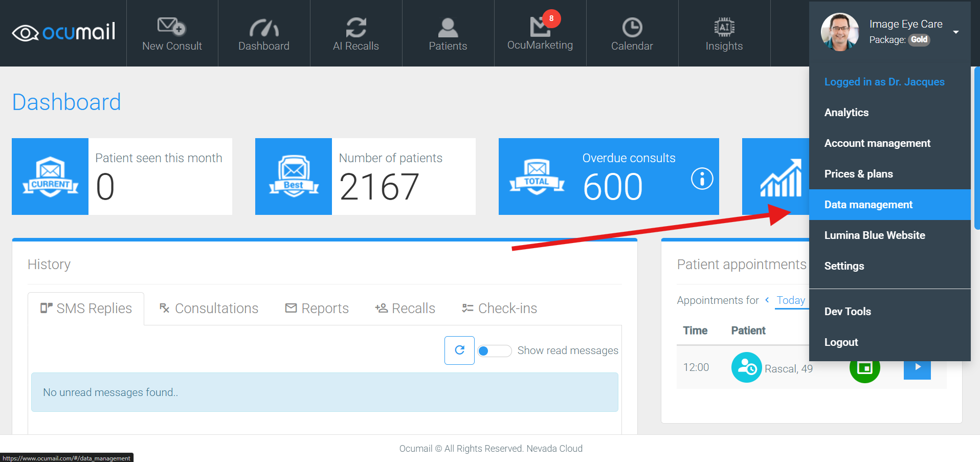
Task: Switch to Consultations tab
Action: tap(209, 309)
